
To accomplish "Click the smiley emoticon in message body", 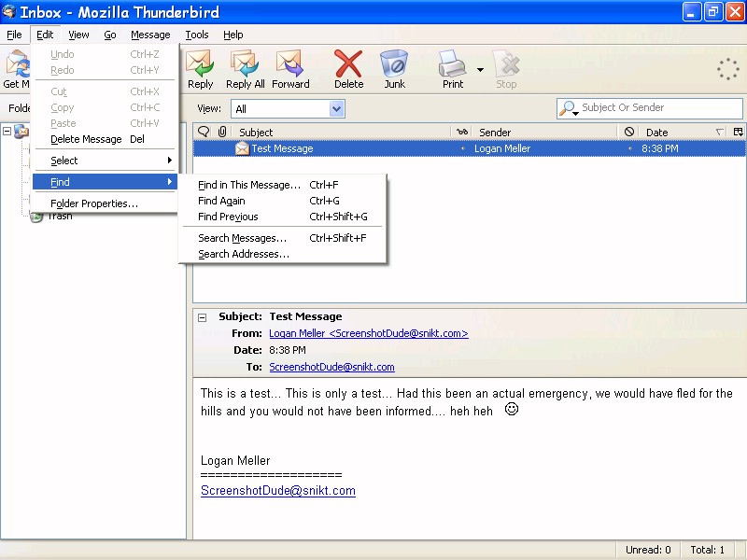I will tap(511, 409).
